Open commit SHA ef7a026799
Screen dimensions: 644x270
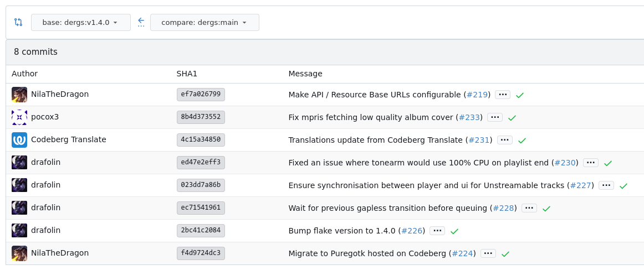pyautogui.click(x=201, y=95)
